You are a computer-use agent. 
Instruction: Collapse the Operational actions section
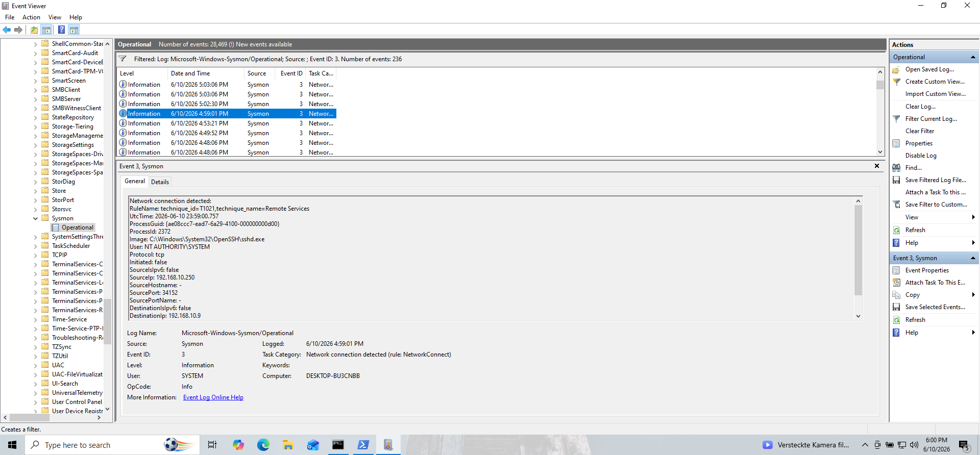pyautogui.click(x=973, y=57)
